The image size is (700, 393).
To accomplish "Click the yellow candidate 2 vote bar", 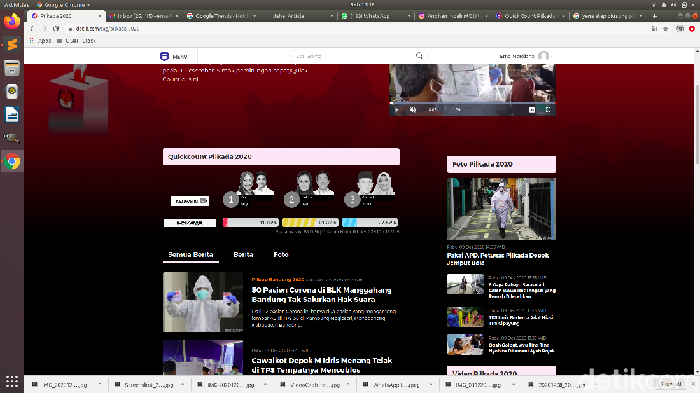I will (310, 222).
